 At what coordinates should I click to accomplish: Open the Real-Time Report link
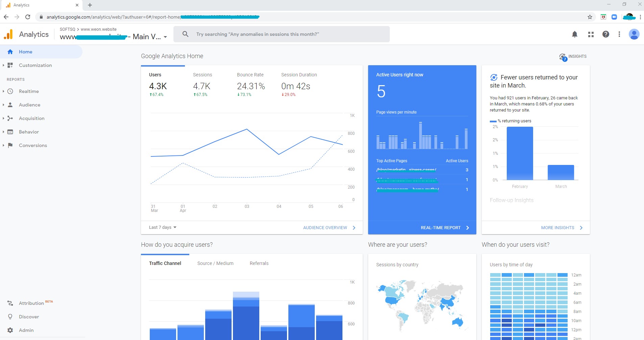[445, 227]
